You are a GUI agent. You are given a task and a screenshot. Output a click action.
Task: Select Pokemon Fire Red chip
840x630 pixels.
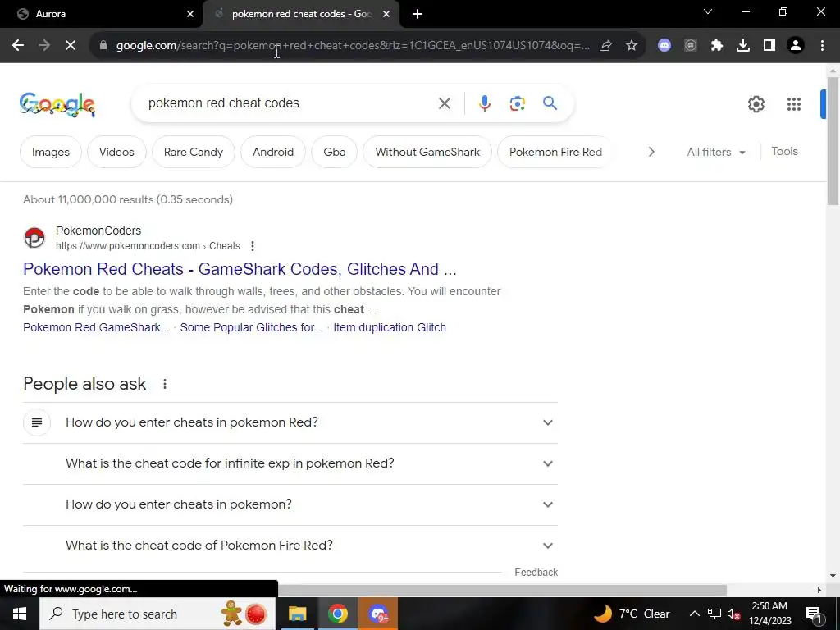point(555,152)
